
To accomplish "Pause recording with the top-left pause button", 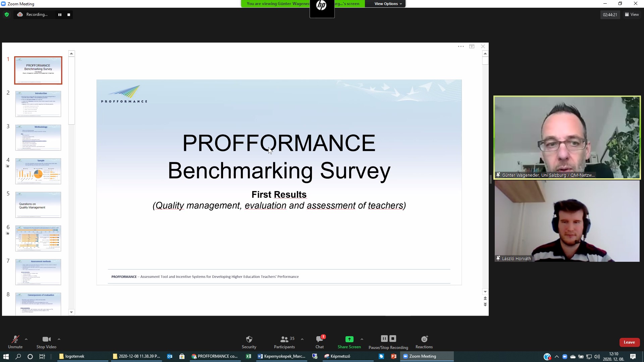I will click(x=60, y=15).
